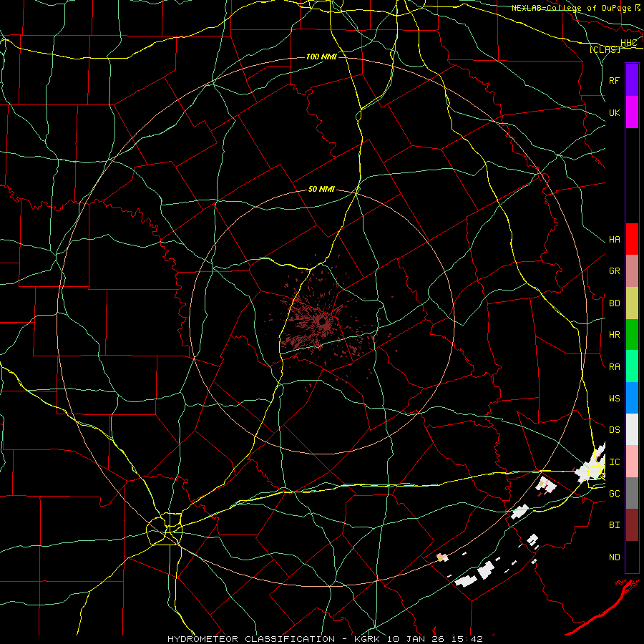Click the '50 NMI' range ring label
The image size is (644, 644).
click(321, 189)
